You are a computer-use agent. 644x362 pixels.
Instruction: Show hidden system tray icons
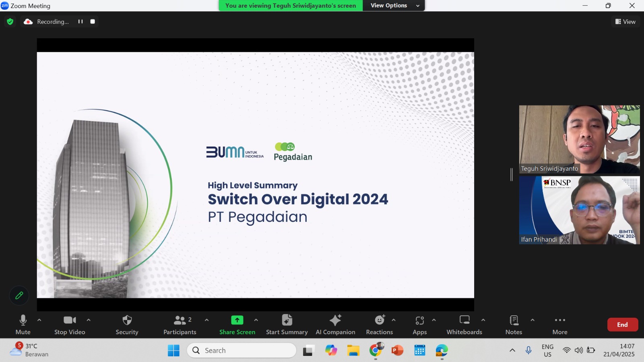[512, 350]
